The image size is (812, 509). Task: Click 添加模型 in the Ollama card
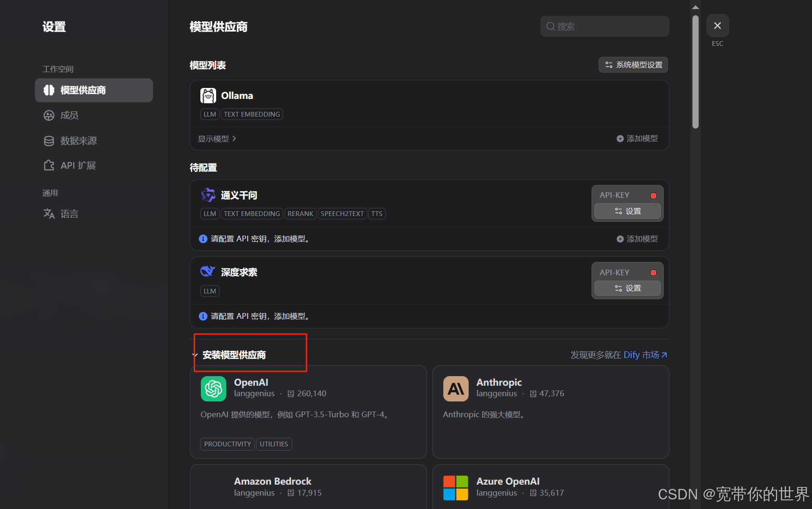[637, 139]
